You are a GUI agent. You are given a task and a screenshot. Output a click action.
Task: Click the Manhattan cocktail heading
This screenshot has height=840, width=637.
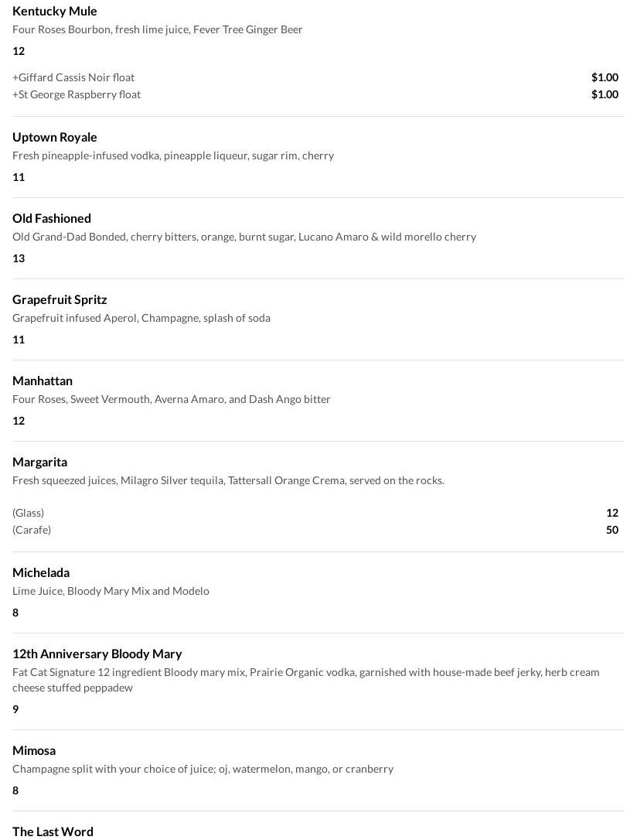coord(43,381)
